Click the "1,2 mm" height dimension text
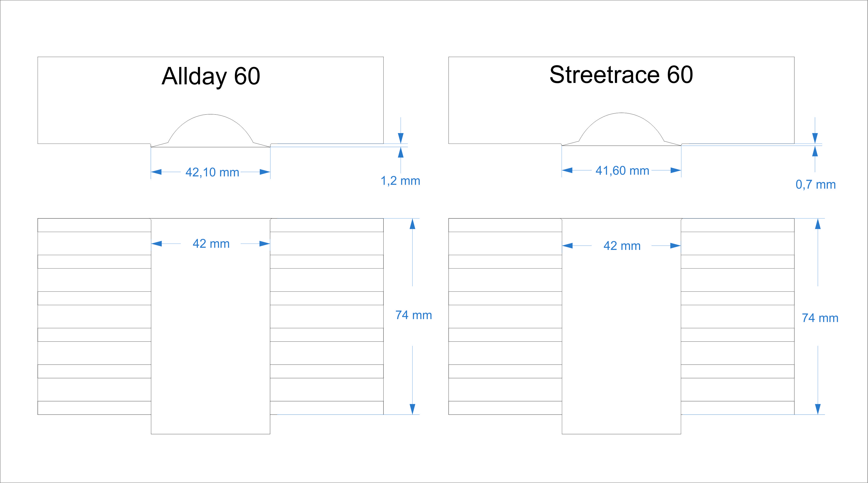Viewport: 868px width, 483px height. 400,181
